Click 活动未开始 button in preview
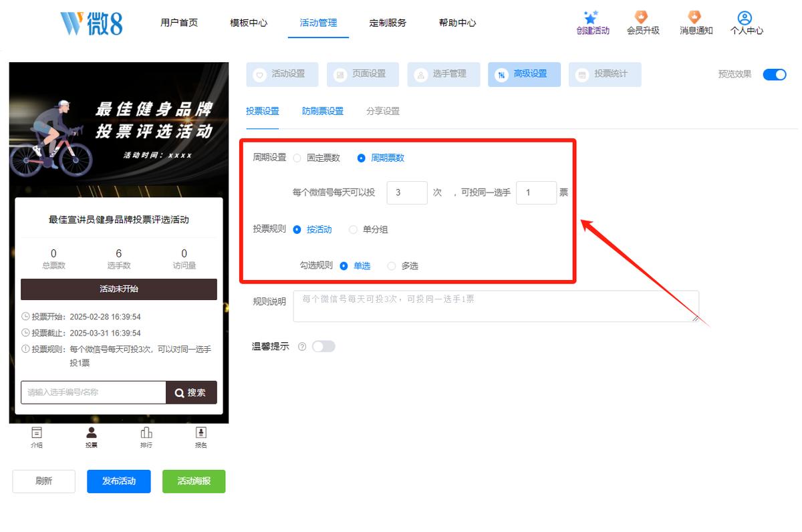This screenshot has width=802, height=532. (119, 289)
